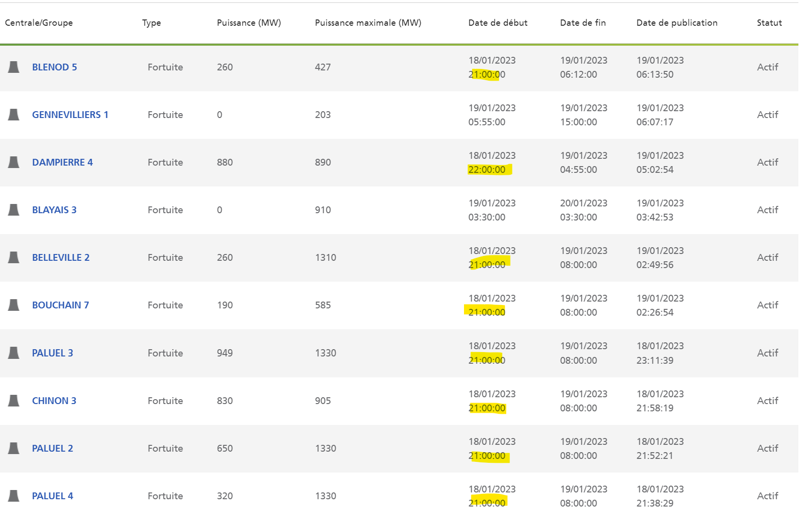Click Fortuite type in CHINON 3 row

[166, 401]
